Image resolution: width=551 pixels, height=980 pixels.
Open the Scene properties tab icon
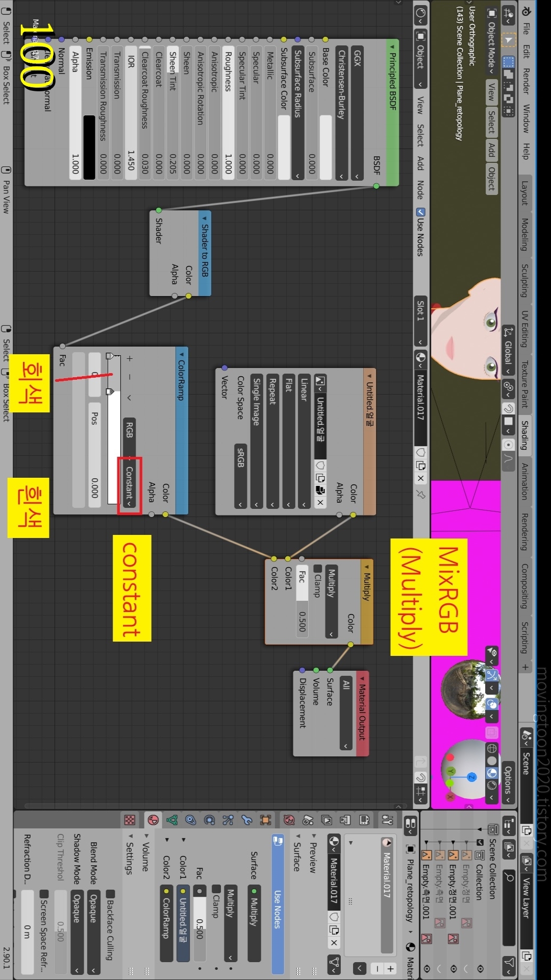pyautogui.click(x=308, y=820)
